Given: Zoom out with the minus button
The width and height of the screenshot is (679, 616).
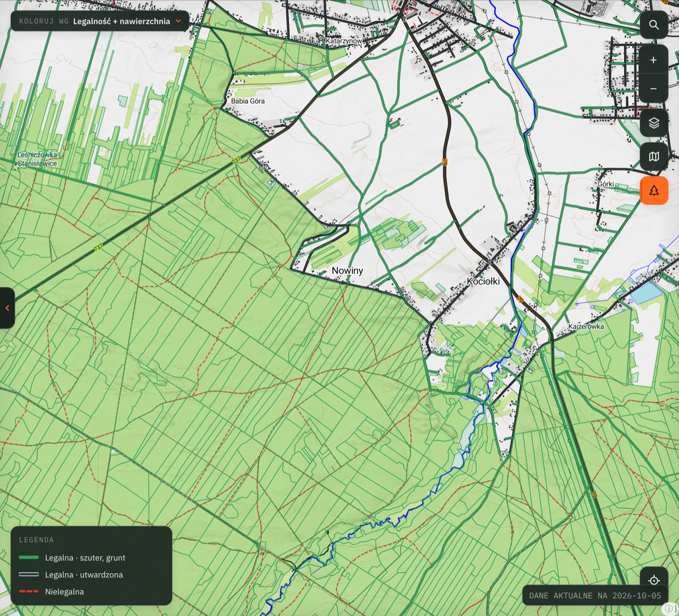Looking at the screenshot, I should pyautogui.click(x=654, y=88).
